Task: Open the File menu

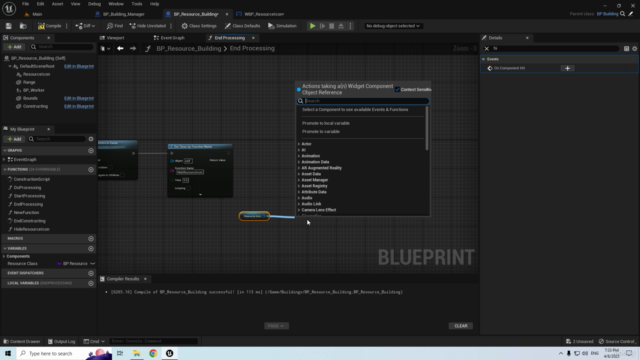Action: tap(25, 4)
